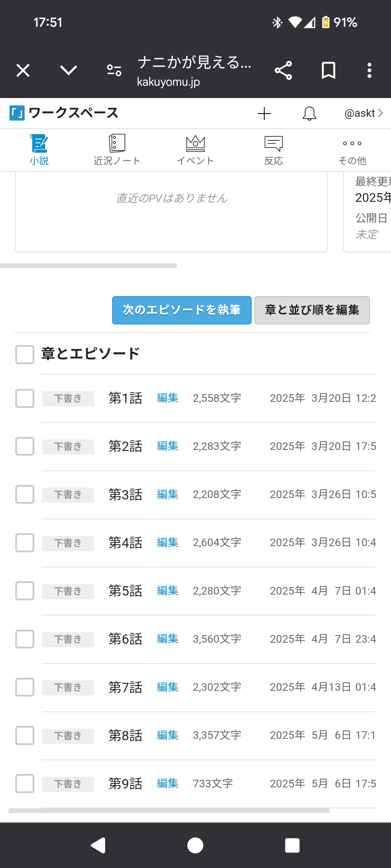Image resolution: width=391 pixels, height=868 pixels.
Task: Minimize the custom tab with down chevron
Action: (68, 71)
